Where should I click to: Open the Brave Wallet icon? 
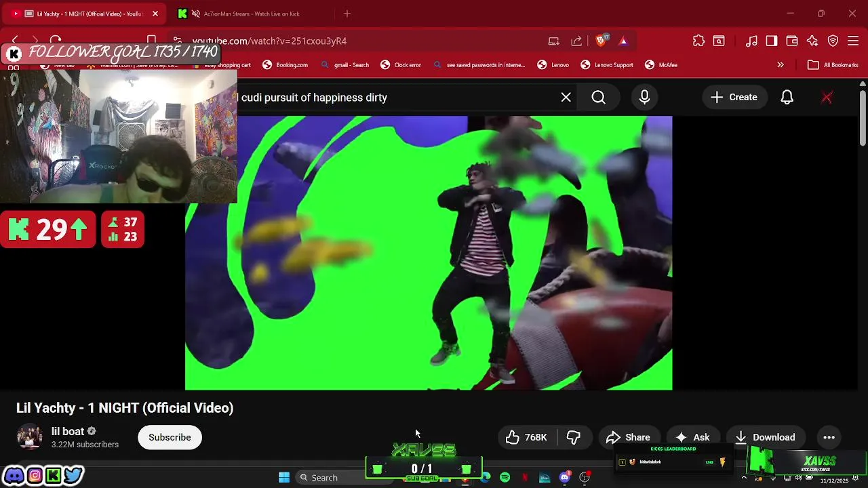792,41
